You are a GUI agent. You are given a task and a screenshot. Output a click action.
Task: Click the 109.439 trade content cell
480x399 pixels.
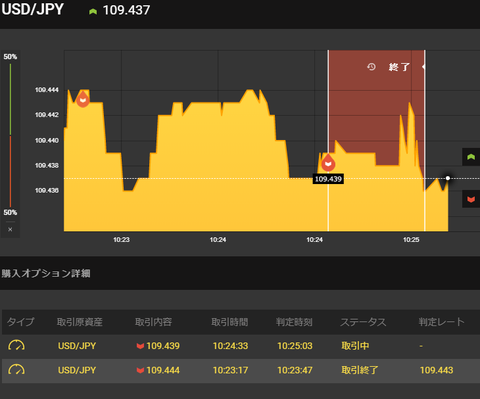[x=158, y=346]
